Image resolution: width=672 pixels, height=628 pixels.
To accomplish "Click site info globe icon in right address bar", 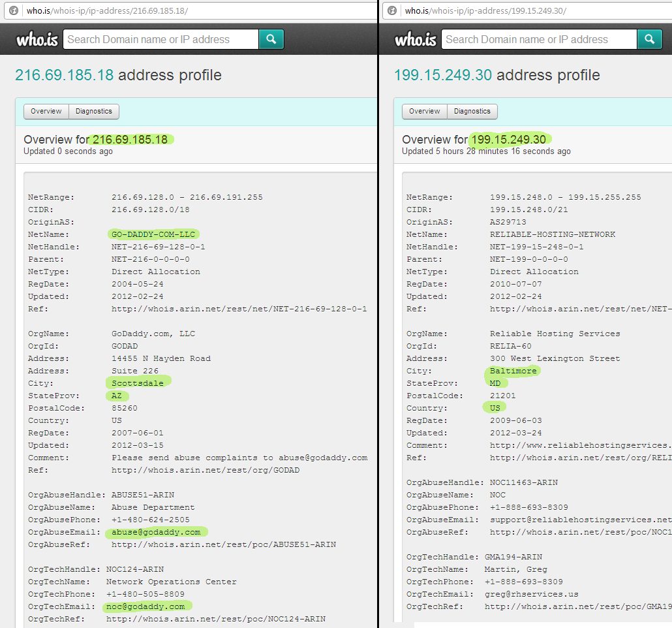I will pyautogui.click(x=392, y=10).
